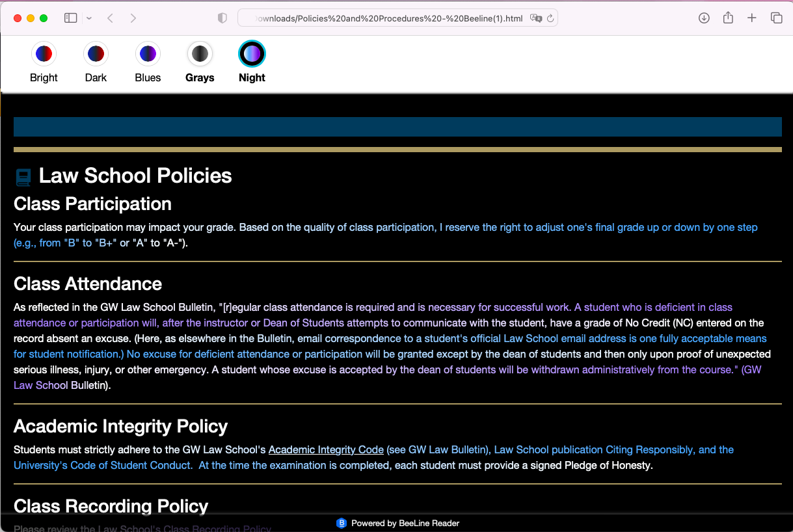Select the Dark color scheme swatch
This screenshot has height=532, width=793.
[x=96, y=53]
